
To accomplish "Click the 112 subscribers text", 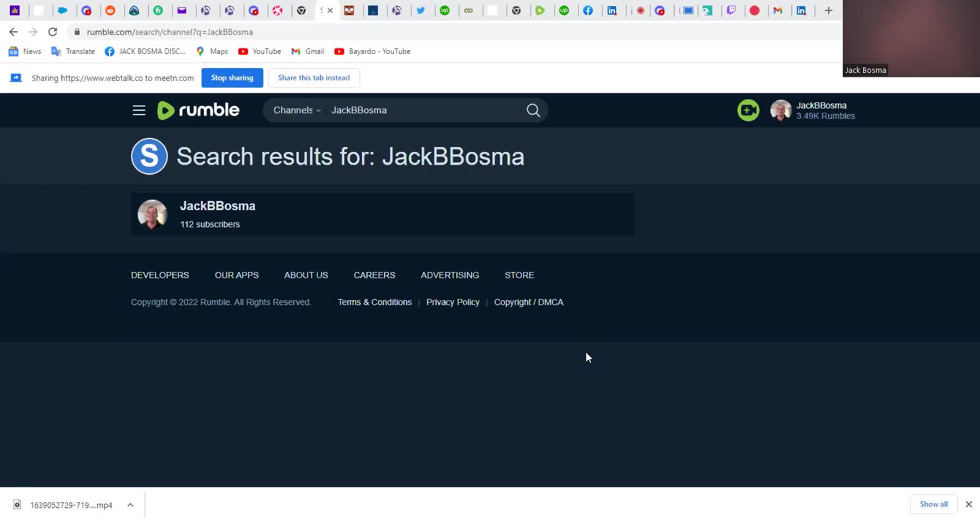I will [x=210, y=224].
